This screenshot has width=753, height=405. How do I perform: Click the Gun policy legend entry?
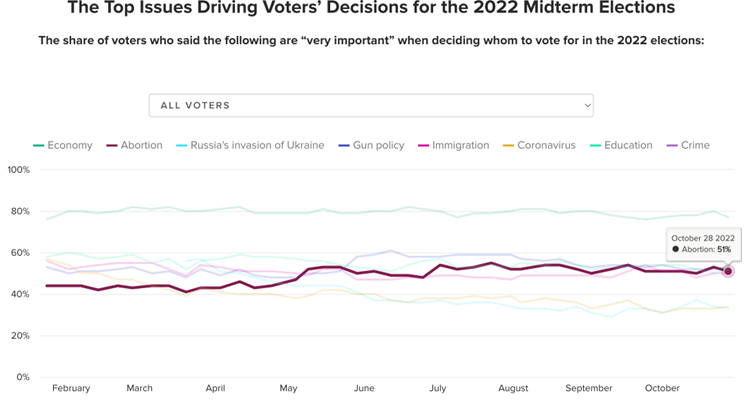[372, 145]
